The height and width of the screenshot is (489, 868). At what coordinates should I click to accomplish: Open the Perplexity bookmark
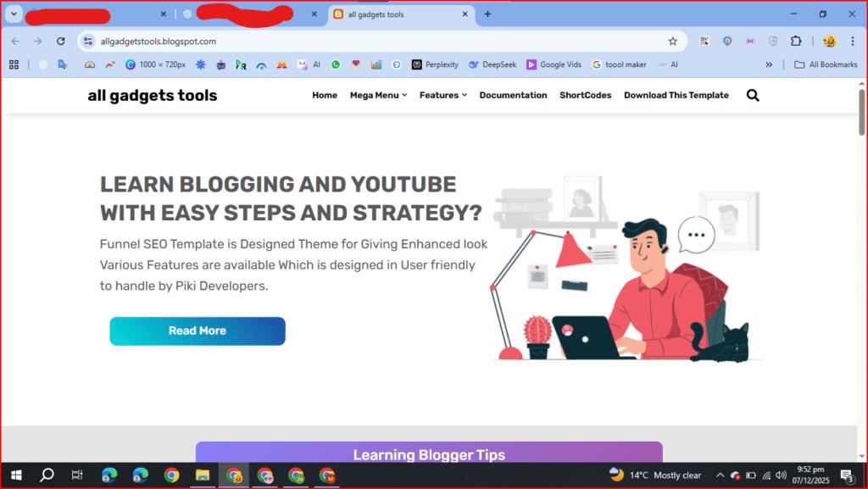click(x=435, y=64)
